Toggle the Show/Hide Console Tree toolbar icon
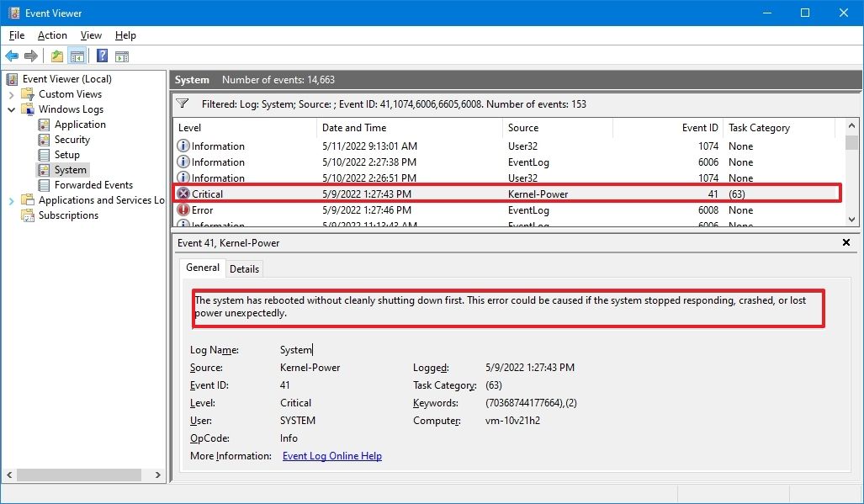The height and width of the screenshot is (504, 864). pyautogui.click(x=77, y=56)
